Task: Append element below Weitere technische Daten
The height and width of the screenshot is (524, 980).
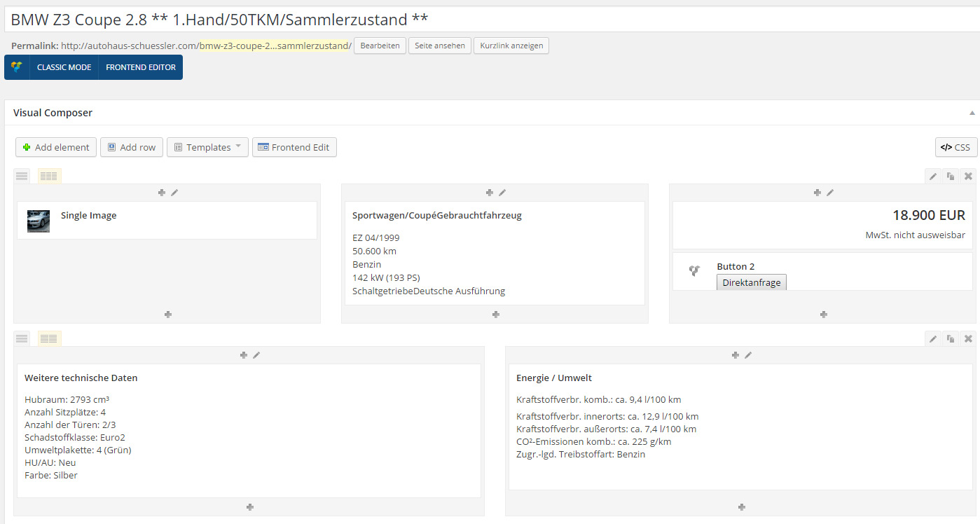Action: click(250, 507)
